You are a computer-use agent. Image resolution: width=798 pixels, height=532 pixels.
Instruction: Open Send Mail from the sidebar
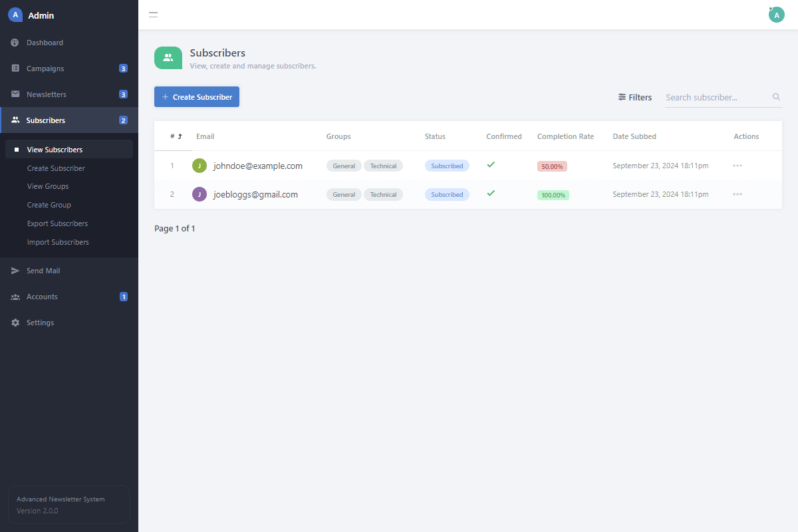tap(43, 271)
